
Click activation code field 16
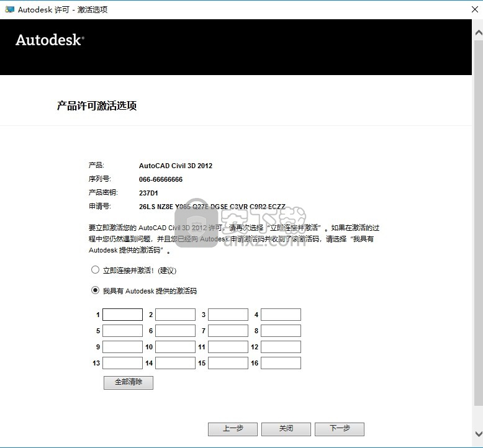[x=281, y=363]
